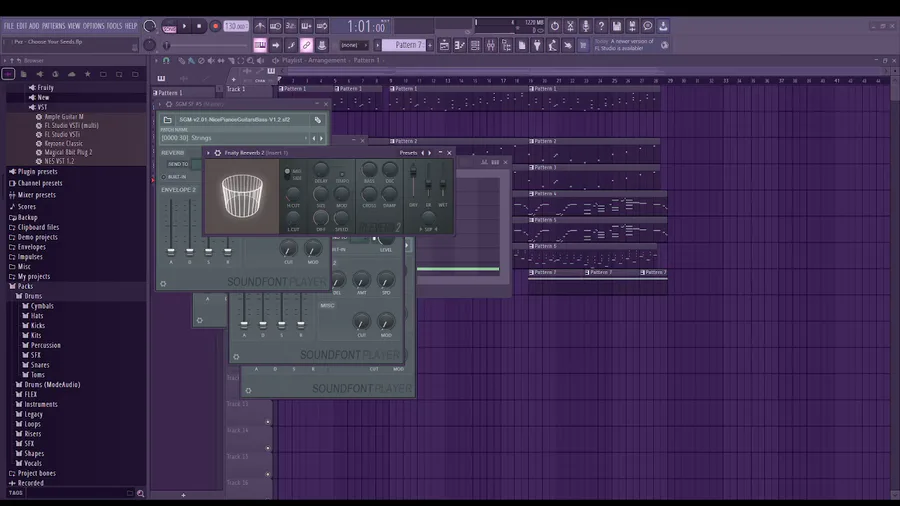Select the Playlist slice tool
Screen dimensions: 900x506
point(231,60)
